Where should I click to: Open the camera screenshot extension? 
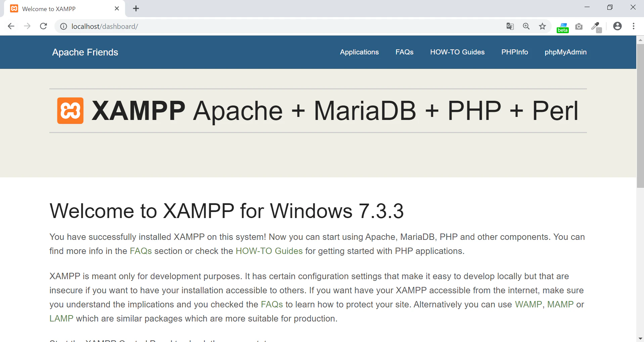(579, 26)
